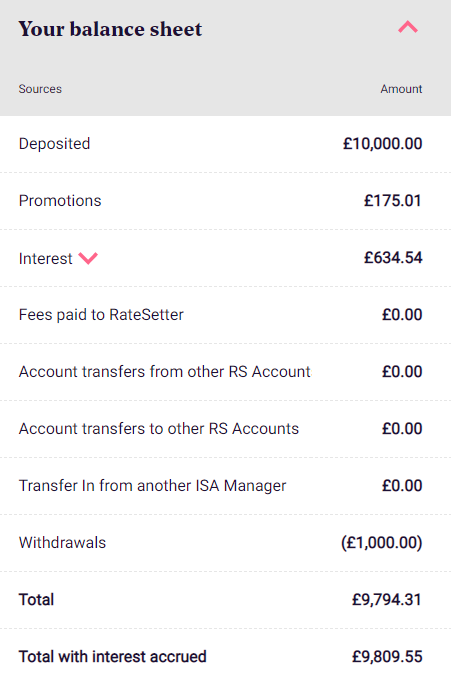Click the Withdrawals row label
This screenshot has height=677, width=451.
[62, 543]
